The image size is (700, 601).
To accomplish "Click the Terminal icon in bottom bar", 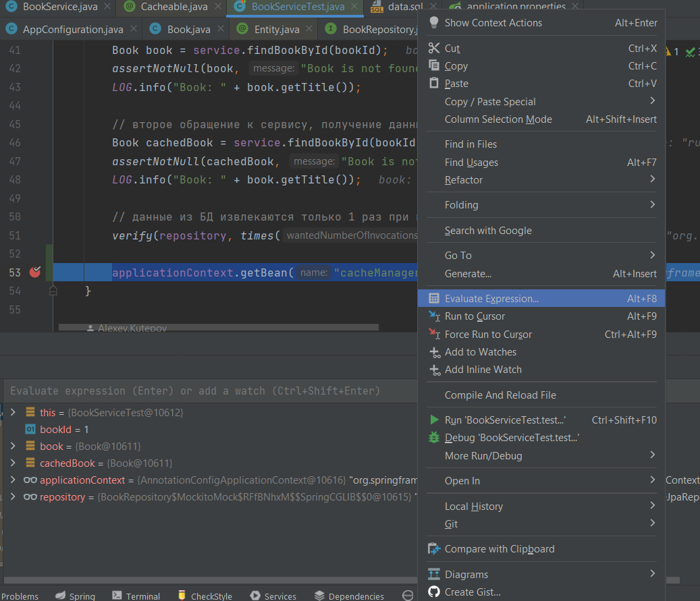I will click(x=117, y=596).
